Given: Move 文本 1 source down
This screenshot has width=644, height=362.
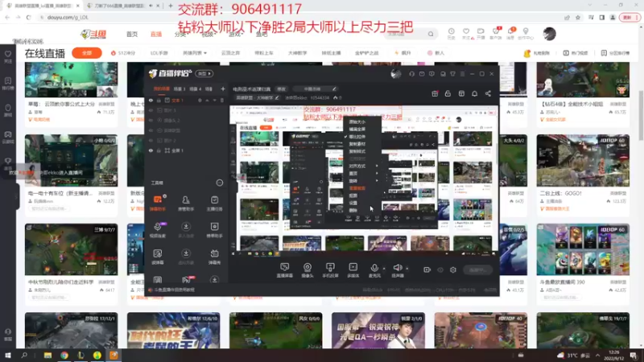Looking at the screenshot, I should point(214,100).
